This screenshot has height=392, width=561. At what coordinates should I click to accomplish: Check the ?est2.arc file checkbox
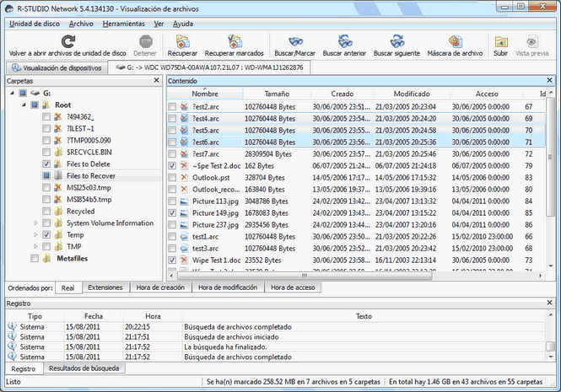pyautogui.click(x=172, y=106)
